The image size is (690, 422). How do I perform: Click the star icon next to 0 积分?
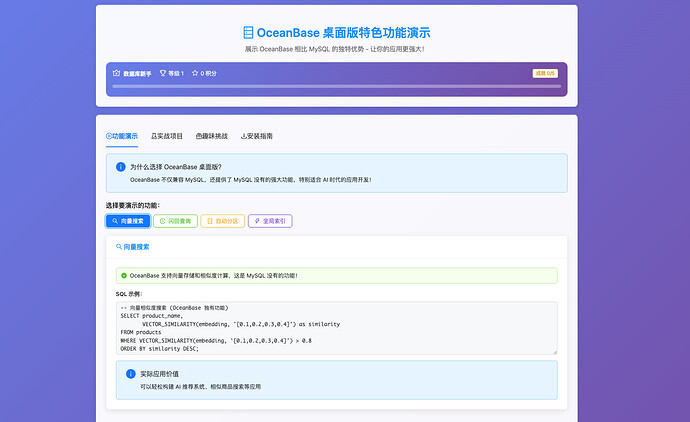tap(195, 73)
